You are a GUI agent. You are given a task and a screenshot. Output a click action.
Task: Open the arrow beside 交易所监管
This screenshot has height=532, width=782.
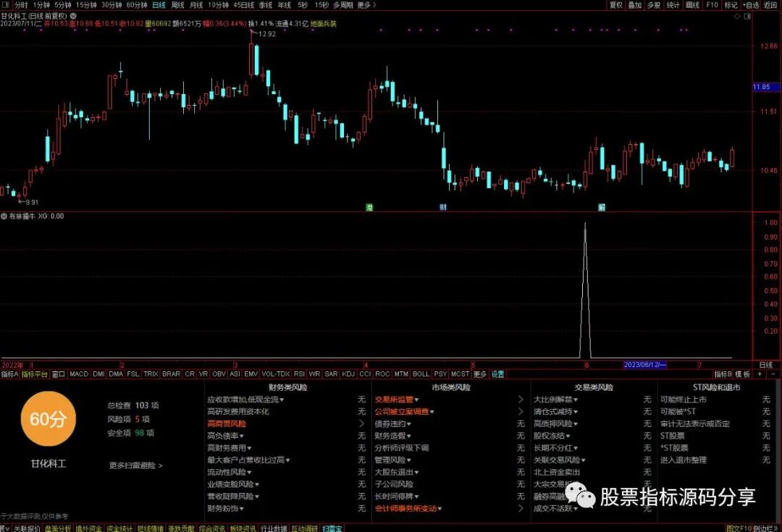click(x=521, y=400)
